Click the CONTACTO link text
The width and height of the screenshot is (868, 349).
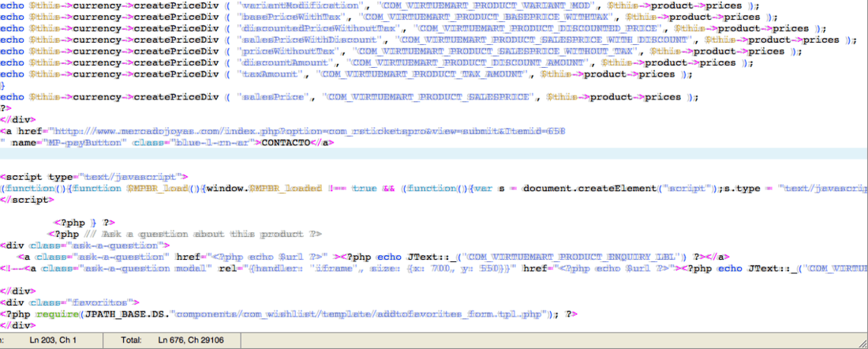pyautogui.click(x=285, y=142)
